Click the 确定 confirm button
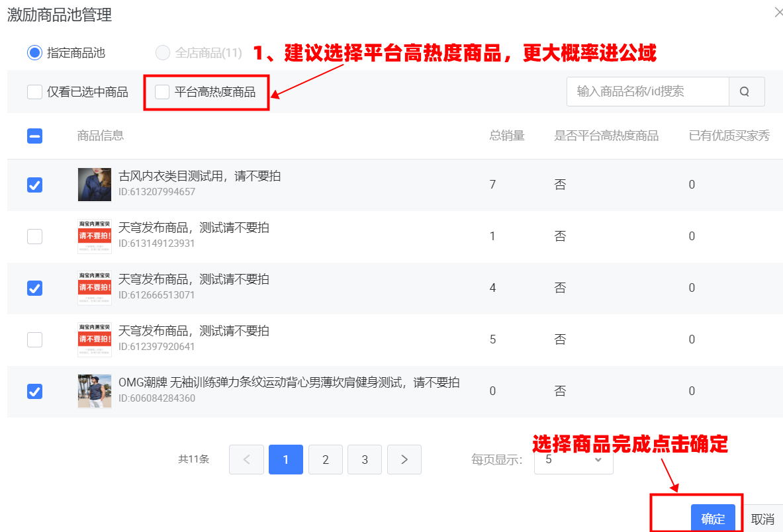 tap(713, 519)
